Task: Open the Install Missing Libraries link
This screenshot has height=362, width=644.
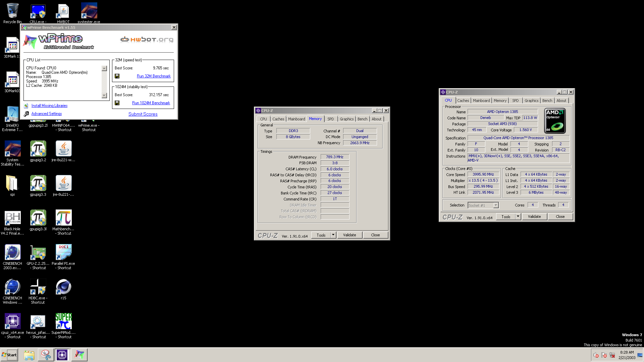Action: (x=49, y=106)
